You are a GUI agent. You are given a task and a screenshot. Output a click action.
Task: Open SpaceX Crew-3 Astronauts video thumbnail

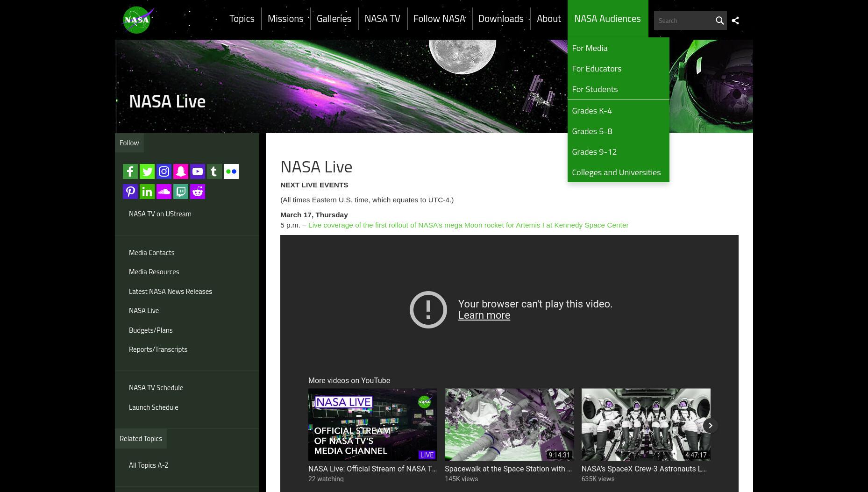point(646,425)
